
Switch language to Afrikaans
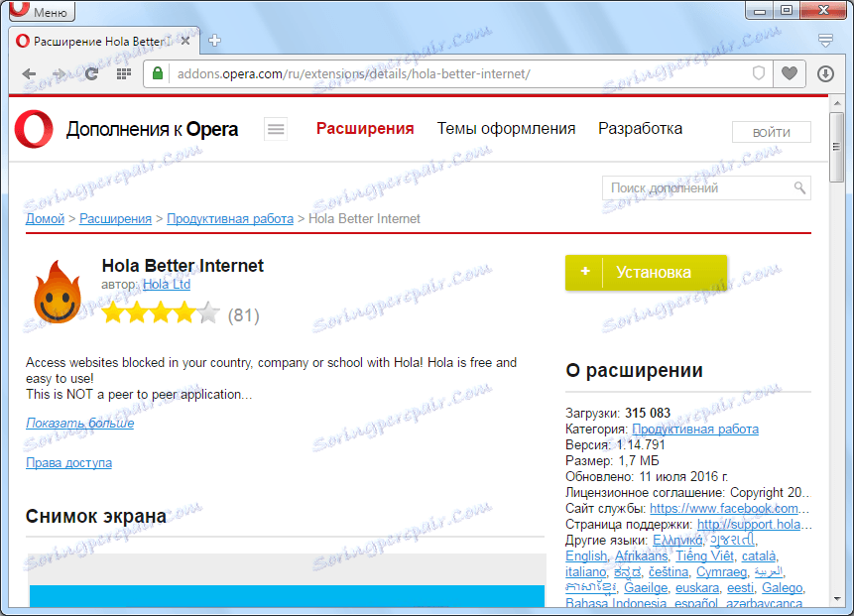point(641,556)
